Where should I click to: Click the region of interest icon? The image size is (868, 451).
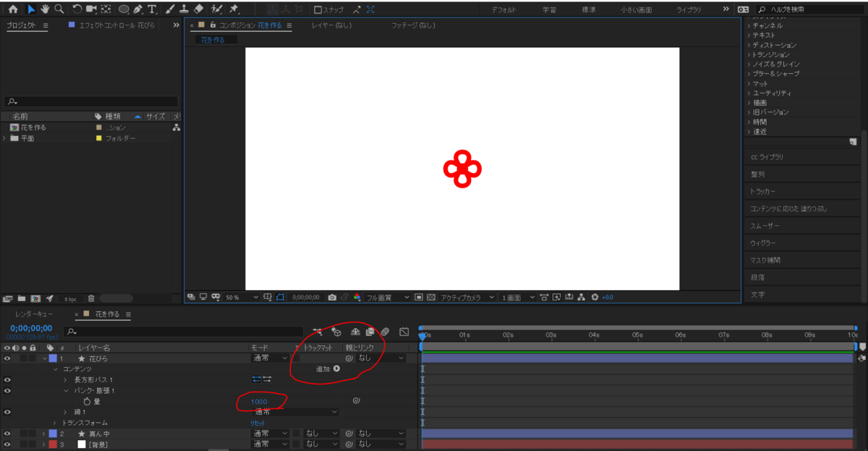click(418, 297)
